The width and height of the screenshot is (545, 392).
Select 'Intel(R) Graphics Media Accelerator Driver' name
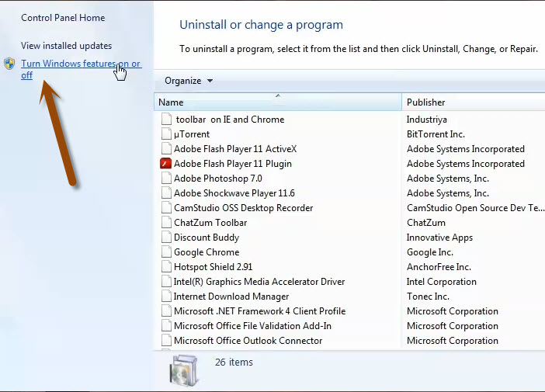(259, 282)
